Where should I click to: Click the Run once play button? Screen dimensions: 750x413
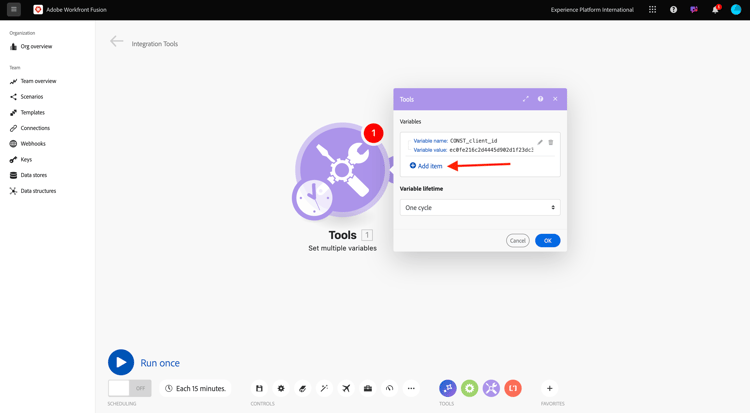click(121, 362)
